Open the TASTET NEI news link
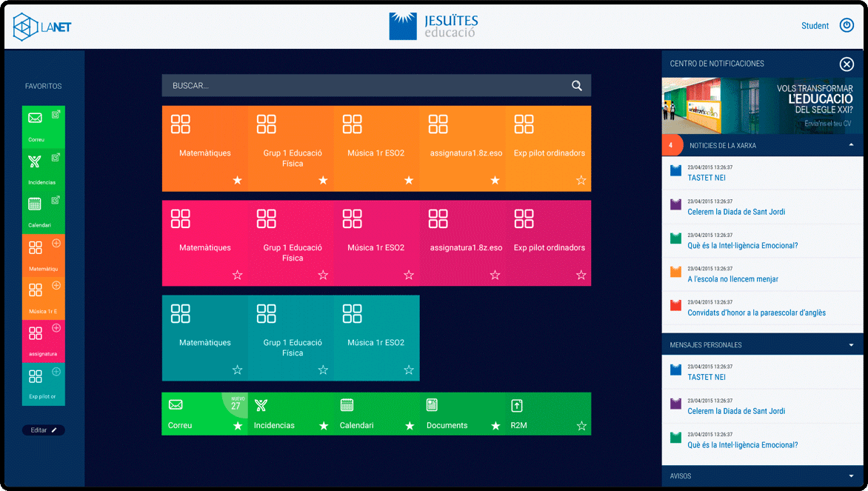868x491 pixels. pos(707,178)
